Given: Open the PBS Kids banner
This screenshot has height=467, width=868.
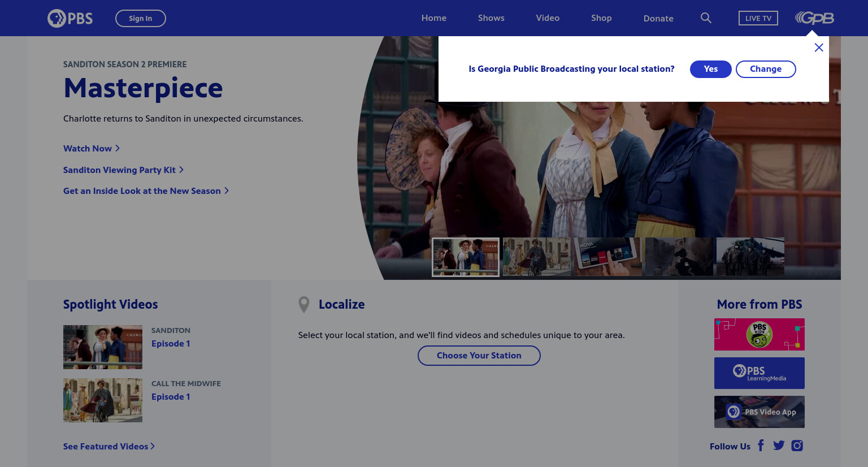Looking at the screenshot, I should coord(759,334).
